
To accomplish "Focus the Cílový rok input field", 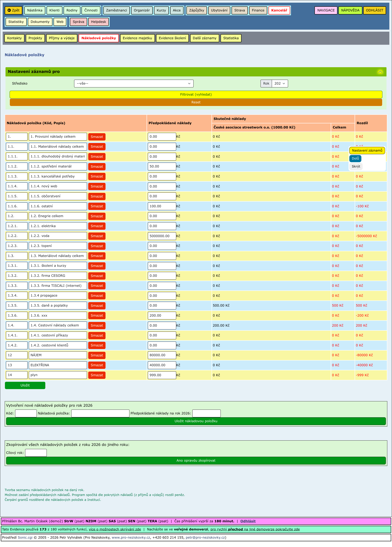I will pyautogui.click(x=36, y=453).
